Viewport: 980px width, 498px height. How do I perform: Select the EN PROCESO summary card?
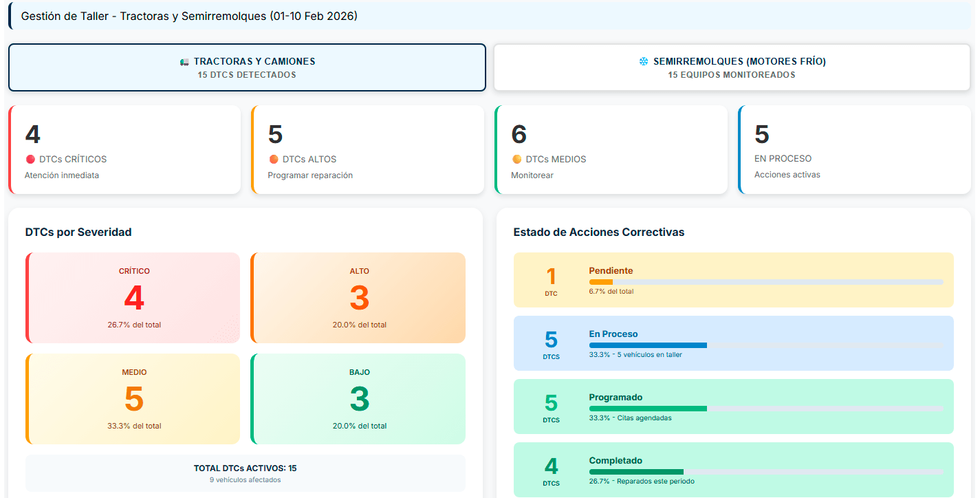tap(854, 149)
